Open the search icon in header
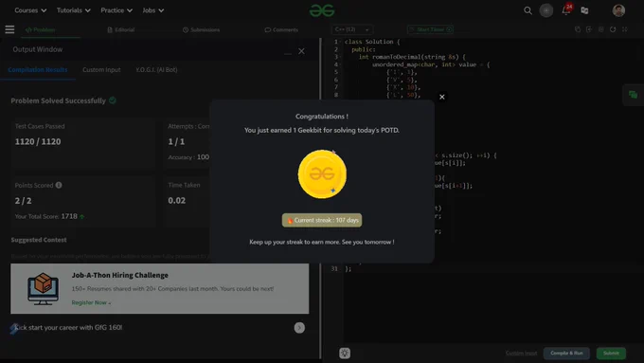The image size is (644, 363). point(528,10)
